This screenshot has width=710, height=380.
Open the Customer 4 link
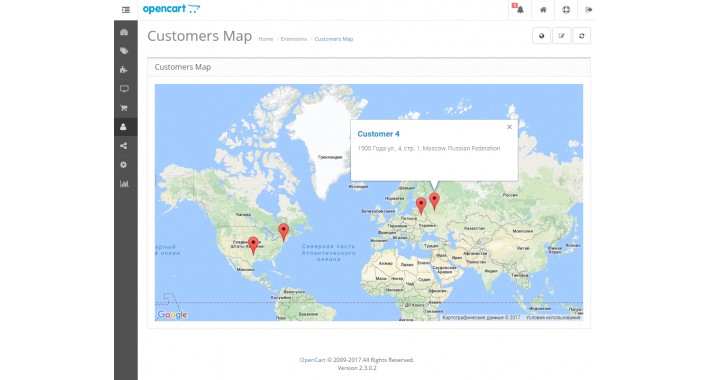(x=379, y=134)
